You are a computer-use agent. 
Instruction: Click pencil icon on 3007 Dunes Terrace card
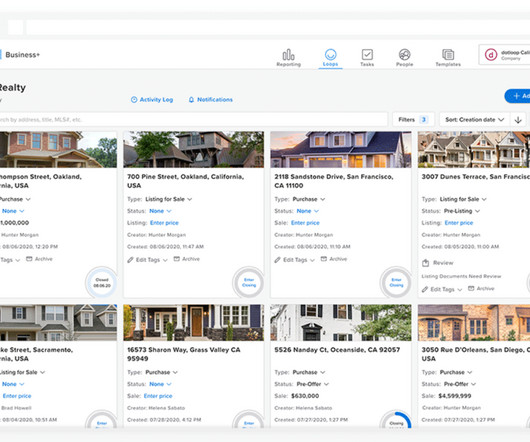(425, 289)
